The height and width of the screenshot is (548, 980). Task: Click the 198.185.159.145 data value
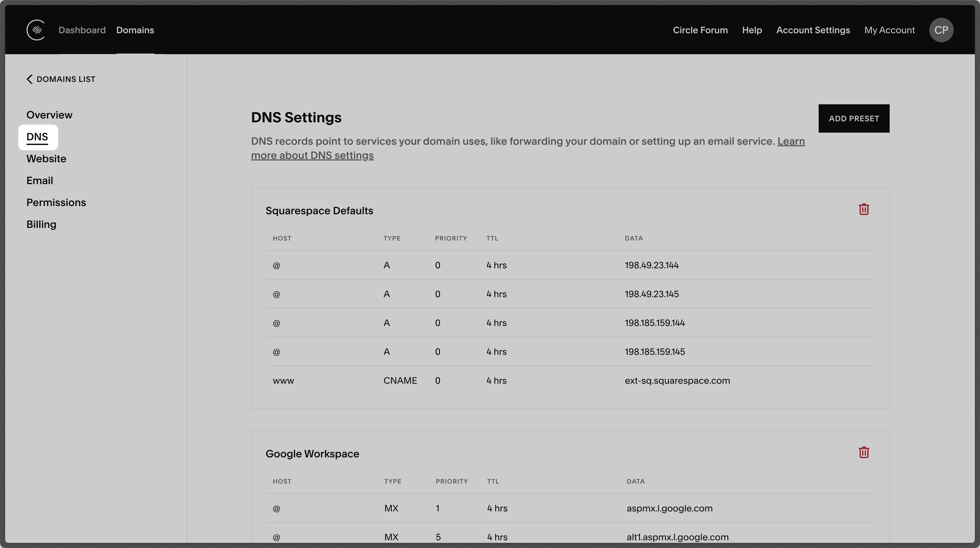[655, 352]
